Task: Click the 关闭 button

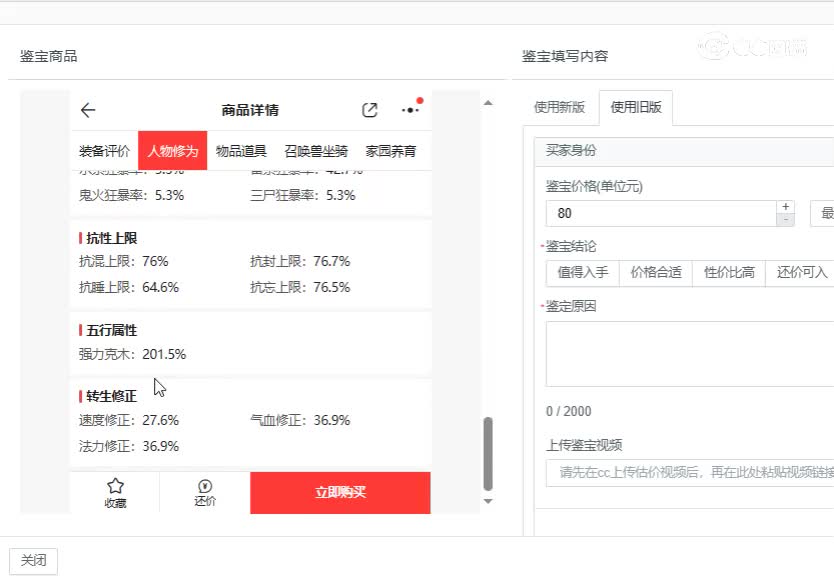Action: [34, 561]
